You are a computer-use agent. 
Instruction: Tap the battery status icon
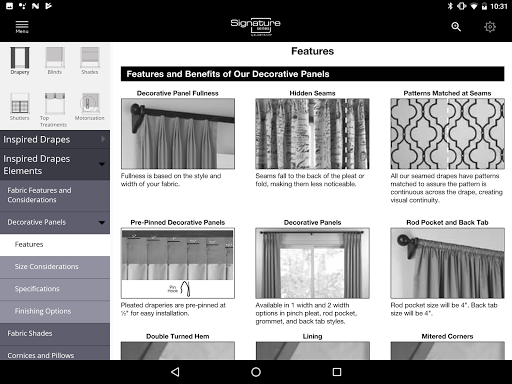(484, 6)
